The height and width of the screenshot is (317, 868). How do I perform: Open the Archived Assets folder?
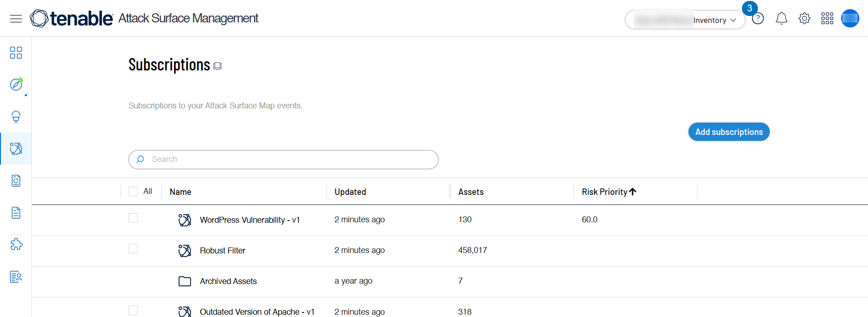(x=228, y=281)
